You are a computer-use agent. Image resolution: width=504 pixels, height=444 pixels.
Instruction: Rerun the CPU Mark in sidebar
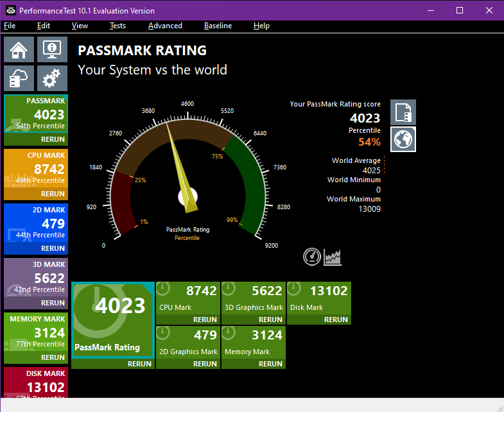tap(36, 194)
